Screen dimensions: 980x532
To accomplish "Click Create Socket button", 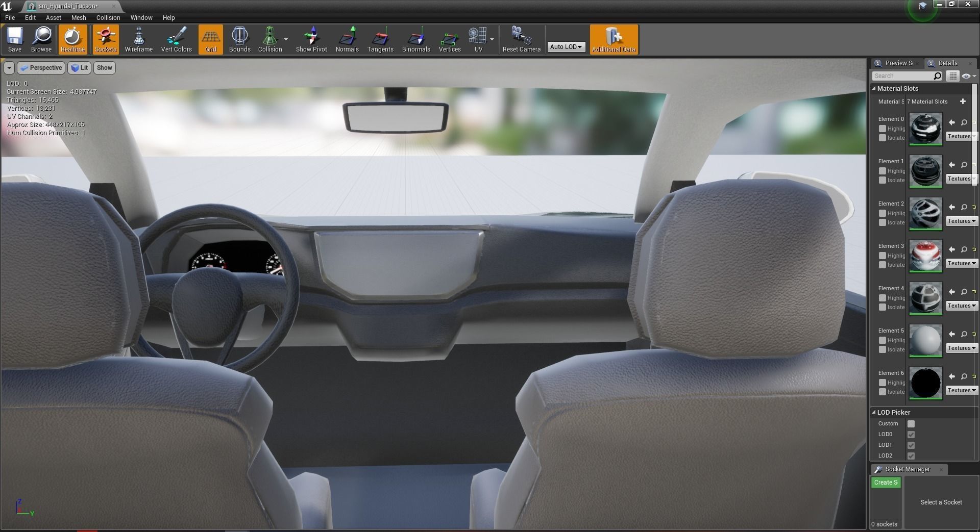I will pos(886,483).
